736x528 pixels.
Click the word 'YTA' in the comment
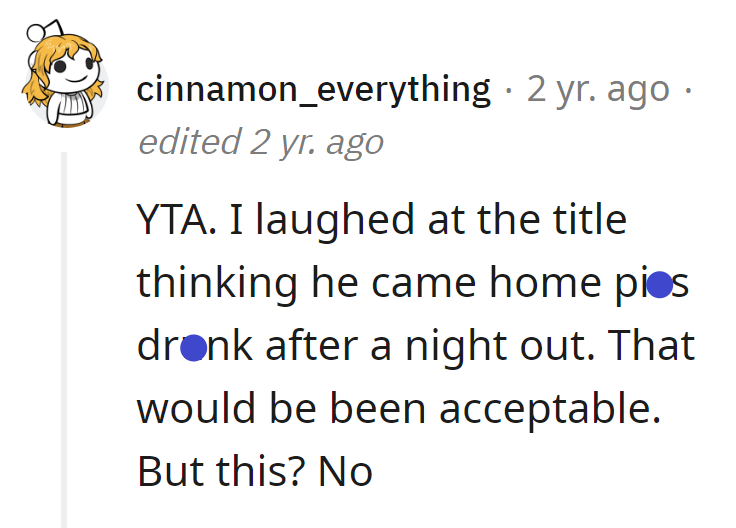click(x=172, y=219)
